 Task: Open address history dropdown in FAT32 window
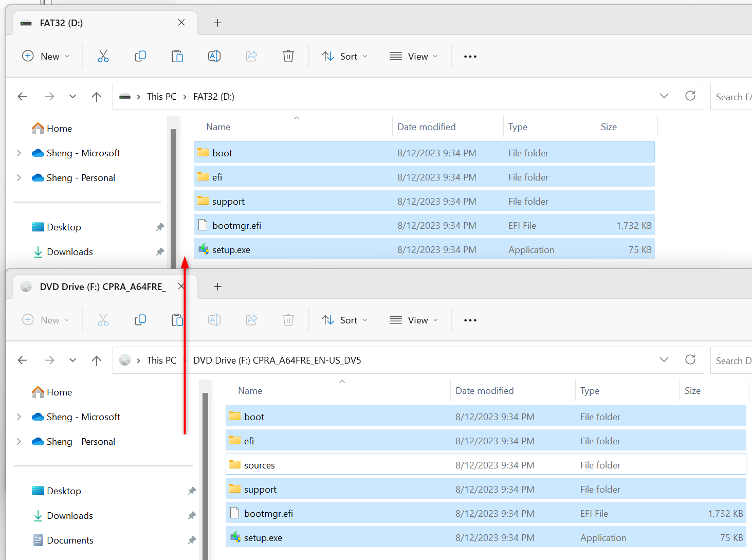(x=664, y=96)
